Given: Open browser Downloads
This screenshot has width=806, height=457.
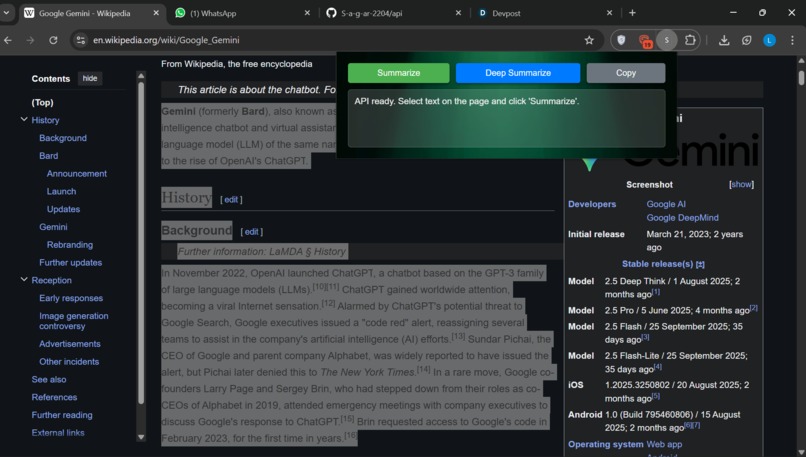Looking at the screenshot, I should tap(724, 40).
